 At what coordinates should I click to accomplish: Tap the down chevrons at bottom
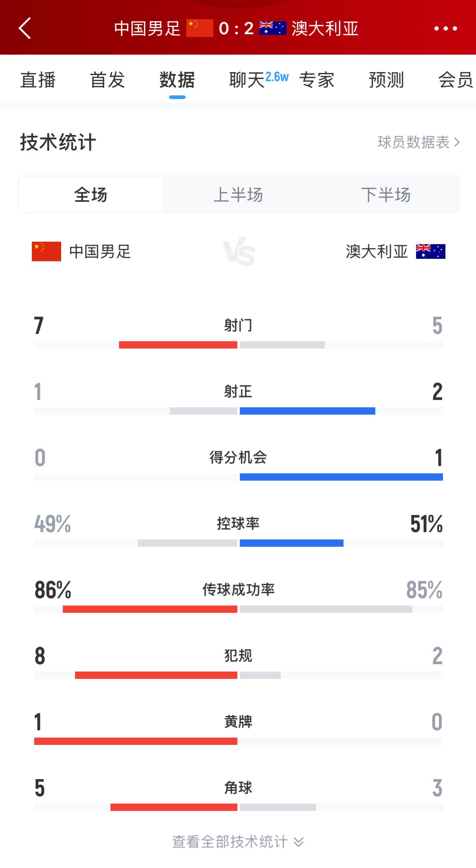(299, 842)
